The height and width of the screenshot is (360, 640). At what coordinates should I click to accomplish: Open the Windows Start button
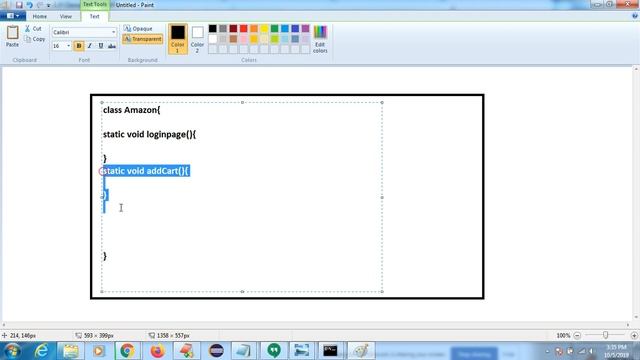pos(13,351)
